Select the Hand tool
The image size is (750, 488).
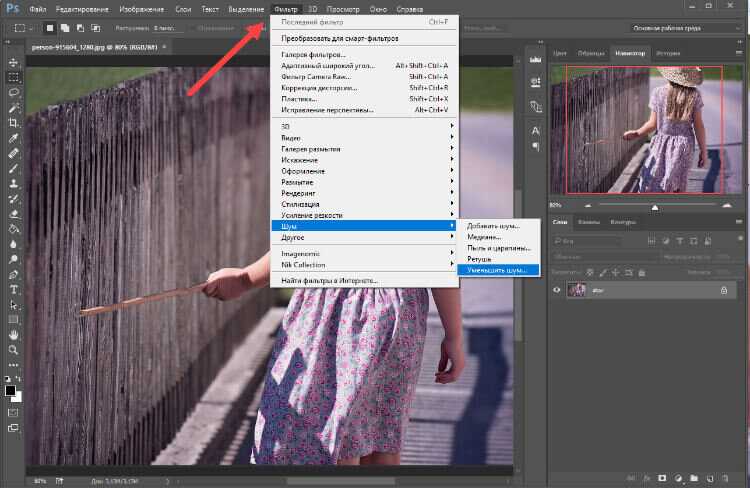click(13, 335)
